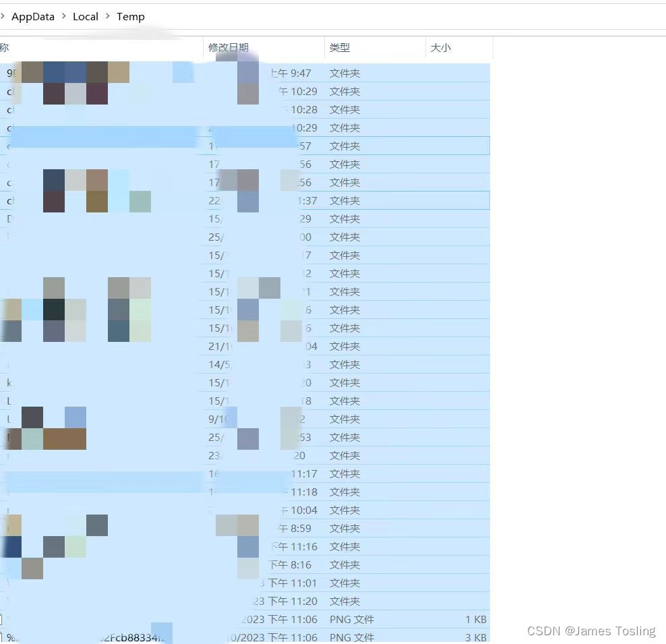The height and width of the screenshot is (644, 666).
Task: Select the row with time 8:59
Action: pos(245,529)
